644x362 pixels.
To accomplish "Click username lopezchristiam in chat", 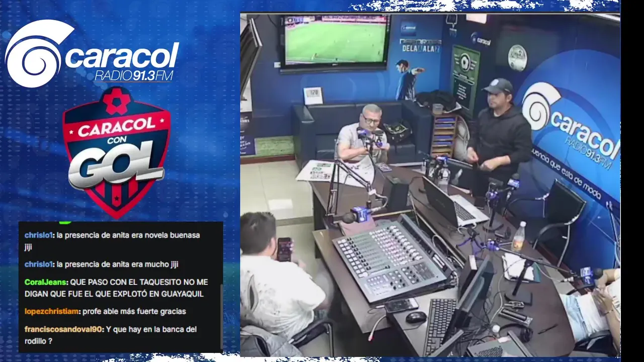I will click(52, 311).
